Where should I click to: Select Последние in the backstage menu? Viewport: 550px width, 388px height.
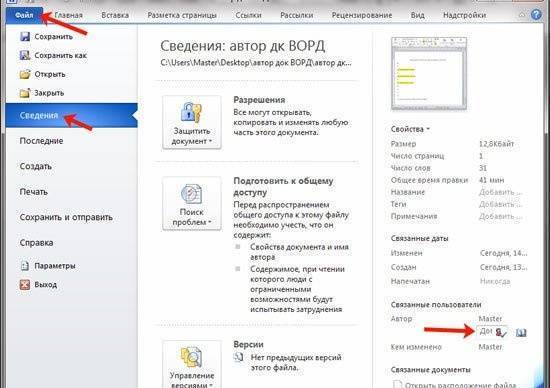click(41, 141)
